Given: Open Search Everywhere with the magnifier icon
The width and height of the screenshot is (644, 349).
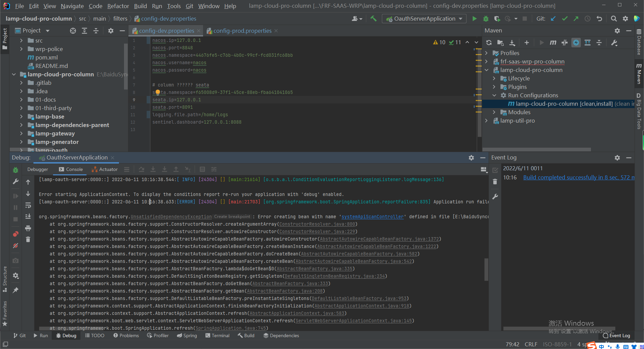Looking at the screenshot, I should pos(614,19).
